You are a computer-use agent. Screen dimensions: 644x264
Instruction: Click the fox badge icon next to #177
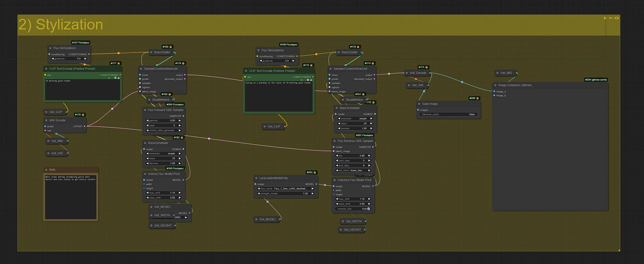point(119,63)
